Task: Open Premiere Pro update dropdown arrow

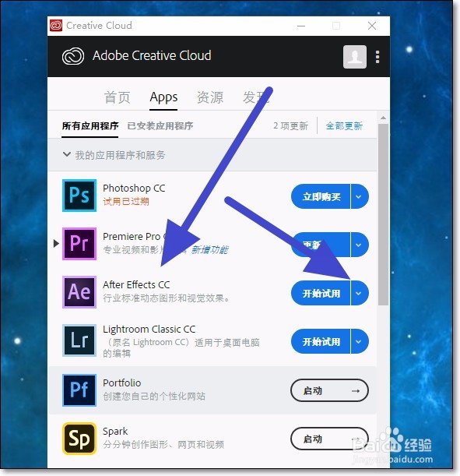Action: click(360, 245)
